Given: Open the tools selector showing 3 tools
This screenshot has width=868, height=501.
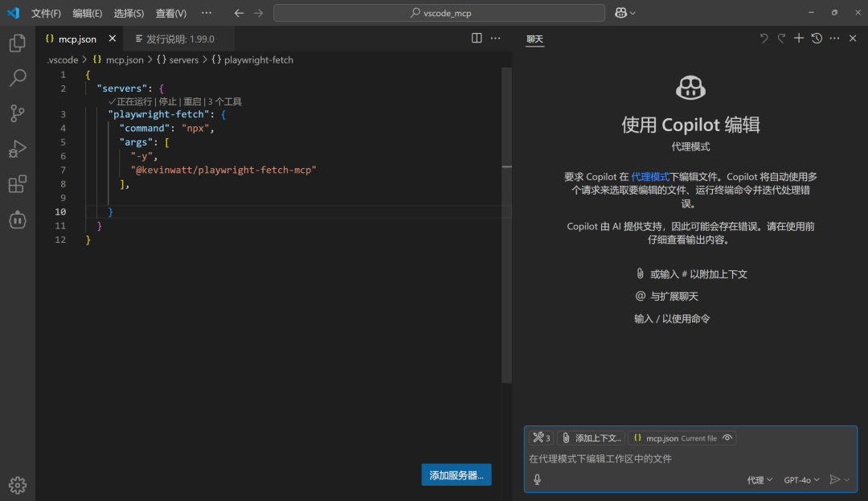Looking at the screenshot, I should [542, 438].
